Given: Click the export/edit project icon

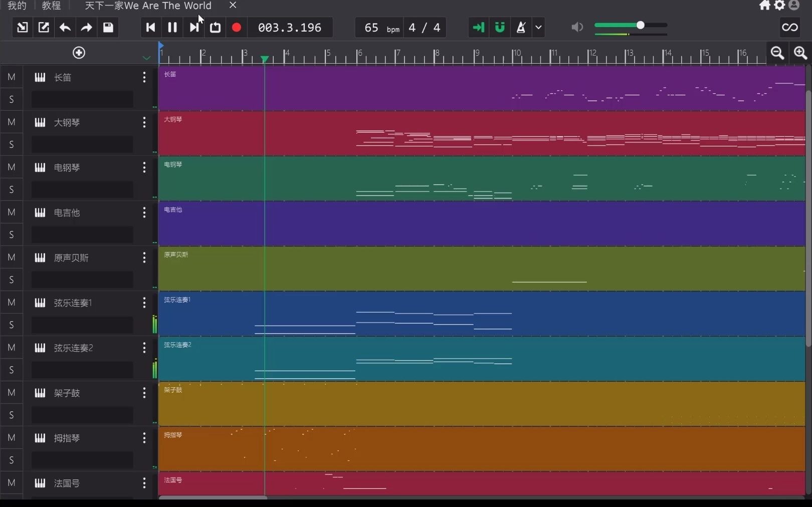Looking at the screenshot, I should [44, 28].
